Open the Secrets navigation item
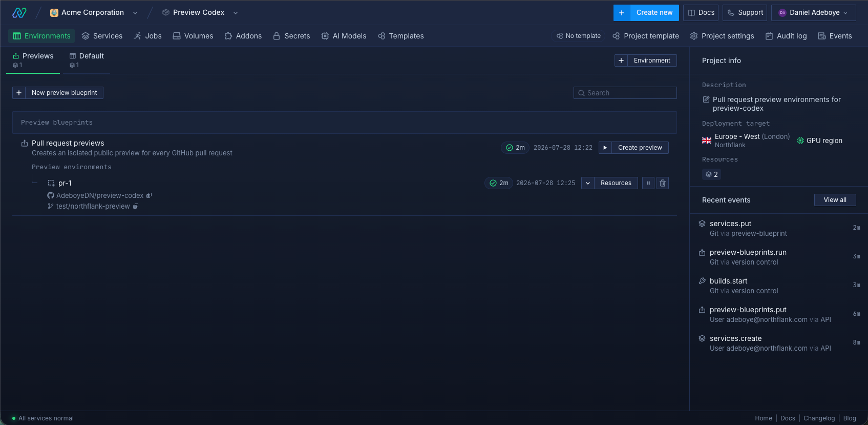Image resolution: width=868 pixels, height=425 pixels. coord(291,36)
